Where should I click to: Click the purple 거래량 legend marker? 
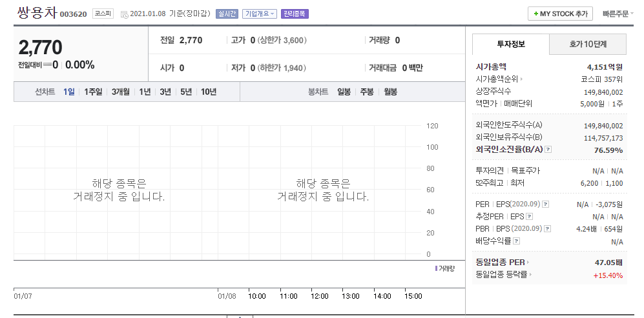pos(436,268)
